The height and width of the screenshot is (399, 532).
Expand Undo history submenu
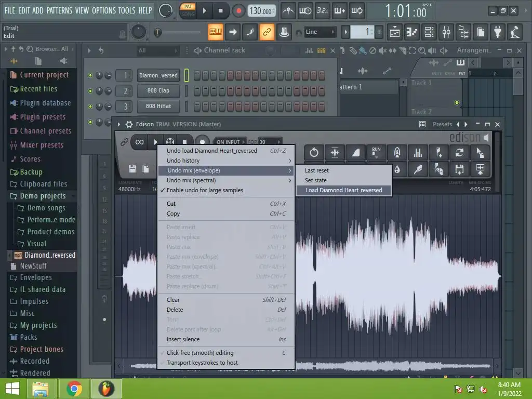226,161
